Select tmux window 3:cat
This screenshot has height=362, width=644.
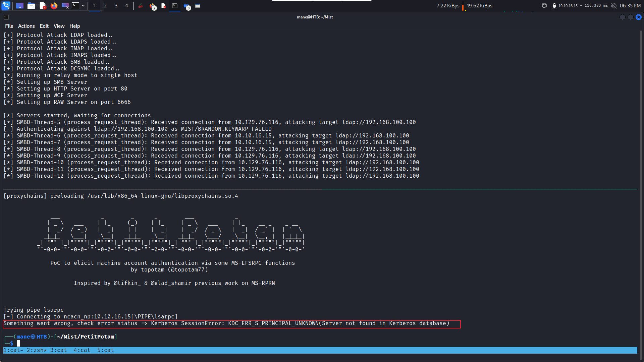pyautogui.click(x=59, y=350)
